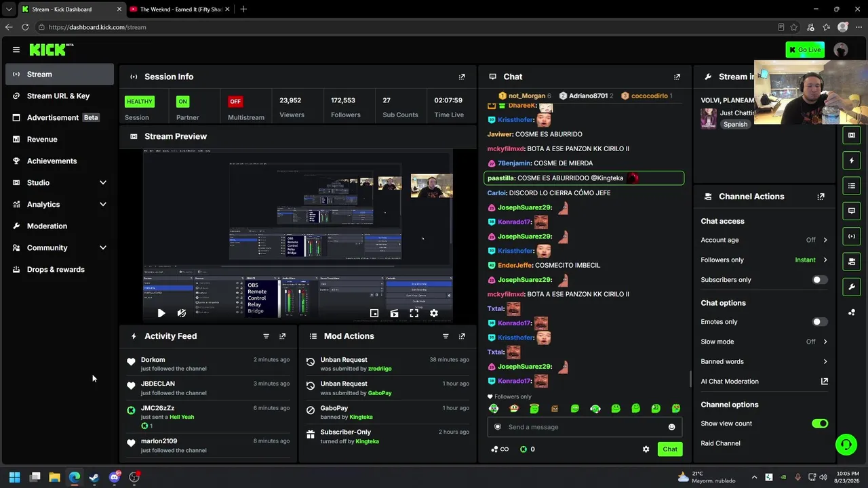
Task: Toggle the chat widget in right rail
Action: pos(852,211)
